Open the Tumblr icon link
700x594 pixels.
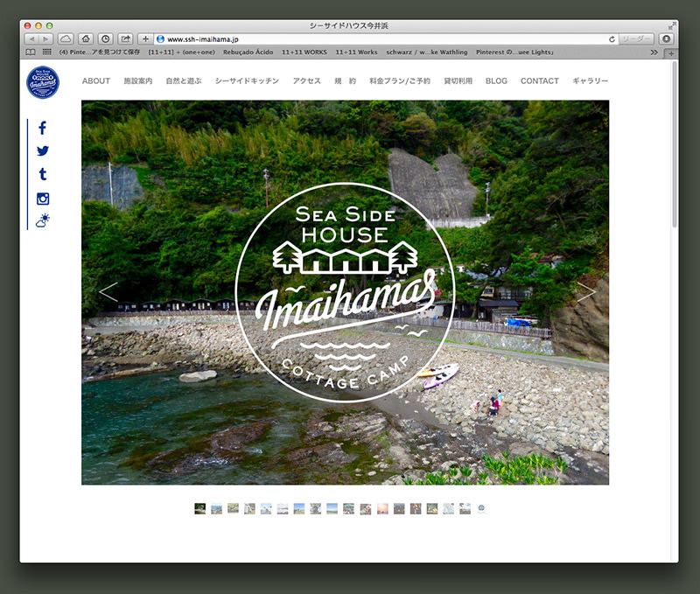tap(43, 174)
